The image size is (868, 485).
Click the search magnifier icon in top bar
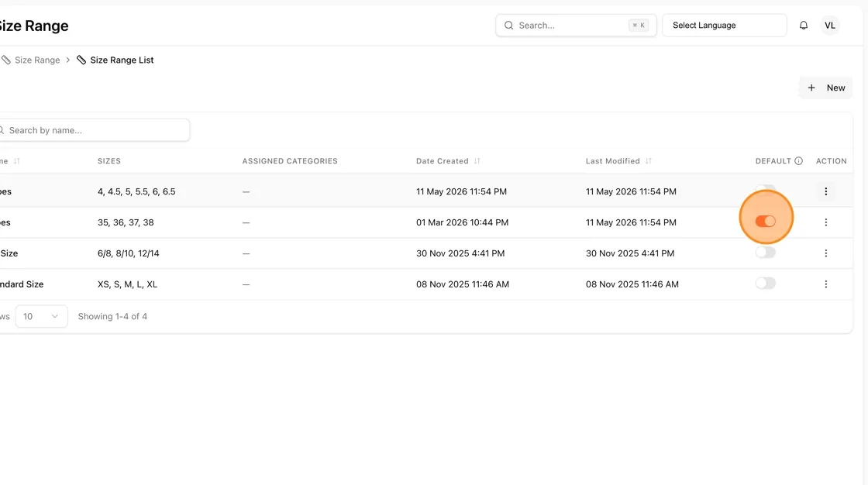508,26
